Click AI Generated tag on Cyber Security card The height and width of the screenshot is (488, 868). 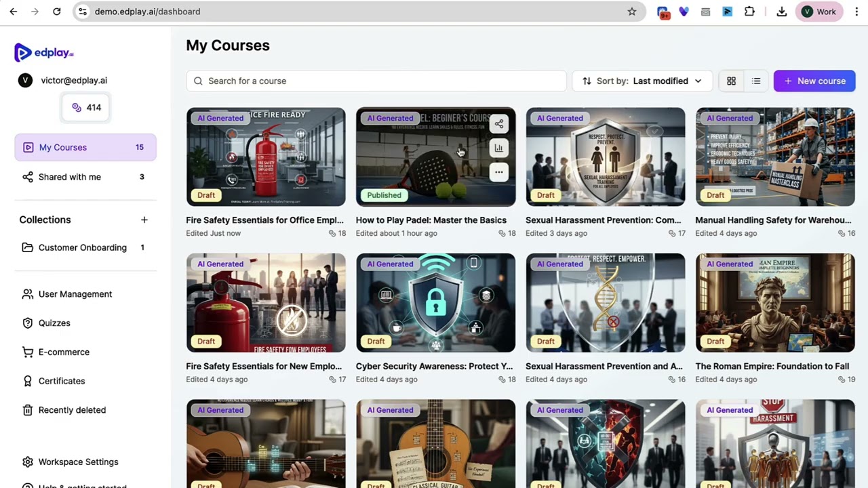[390, 264]
